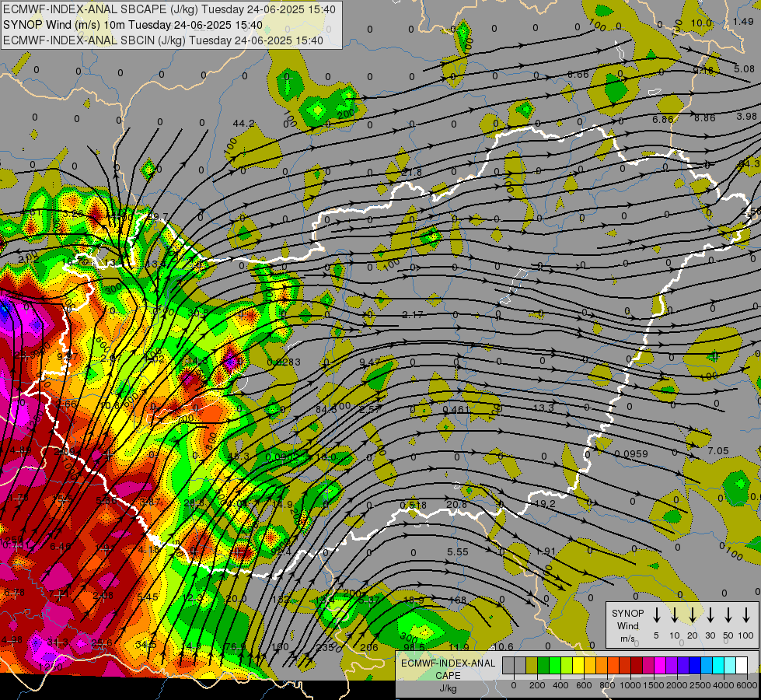
Task: Click the station value 0.518
Action: (x=413, y=506)
